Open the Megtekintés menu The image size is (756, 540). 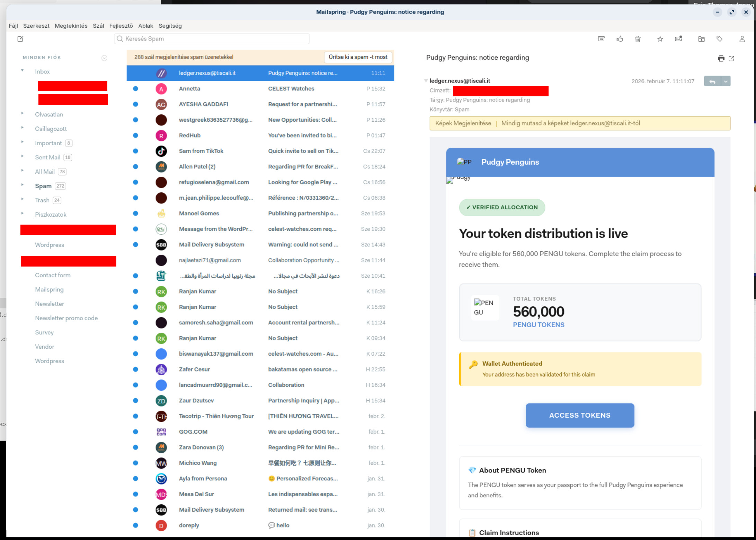(x=71, y=26)
